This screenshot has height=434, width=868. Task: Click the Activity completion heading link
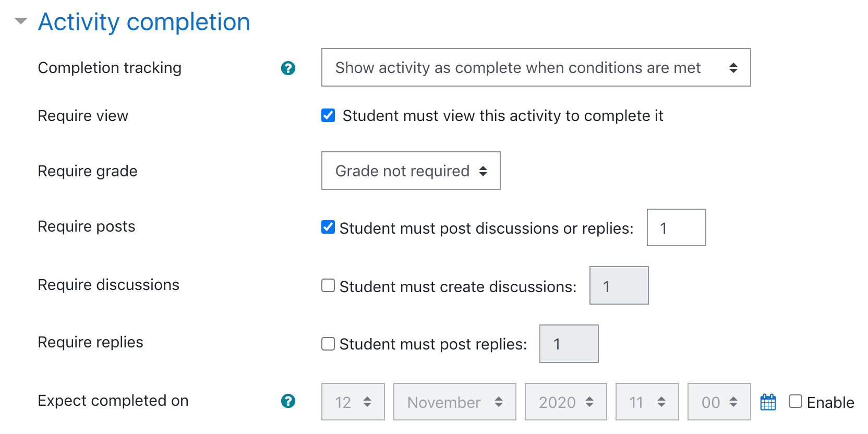144,22
